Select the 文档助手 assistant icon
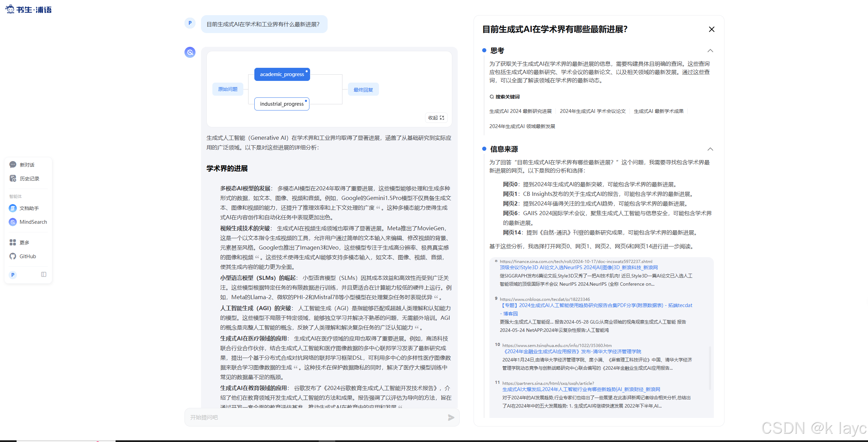Screen dimensions: 868x442 pyautogui.click(x=13, y=208)
